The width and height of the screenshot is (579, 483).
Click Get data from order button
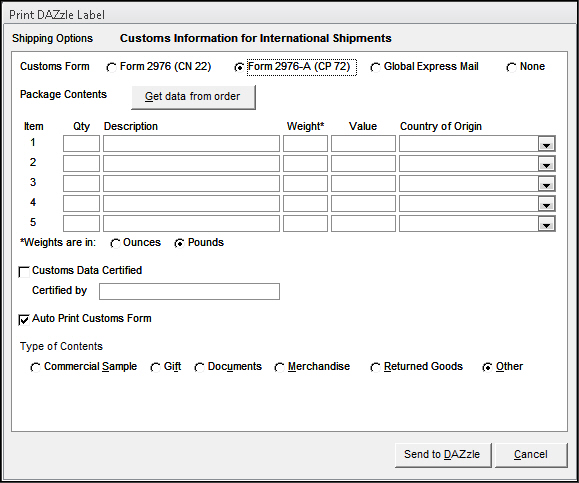tap(193, 97)
